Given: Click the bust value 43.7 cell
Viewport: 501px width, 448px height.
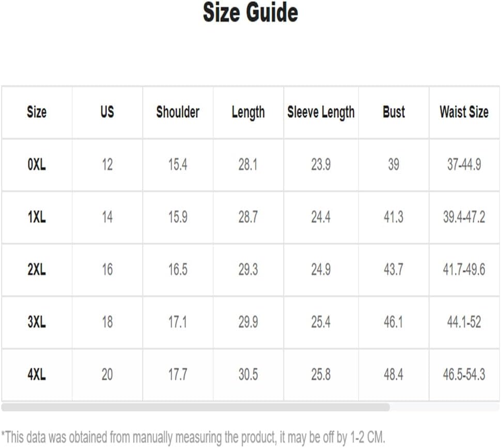Looking at the screenshot, I should [x=394, y=270].
